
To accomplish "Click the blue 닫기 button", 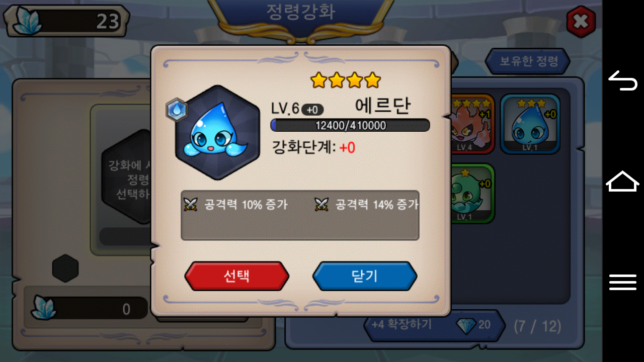I will click(365, 276).
